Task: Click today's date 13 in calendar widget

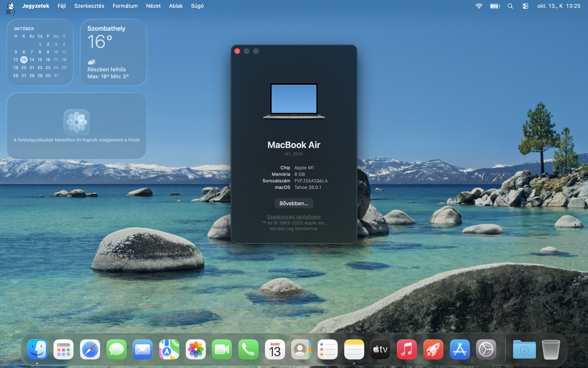Action: click(24, 60)
